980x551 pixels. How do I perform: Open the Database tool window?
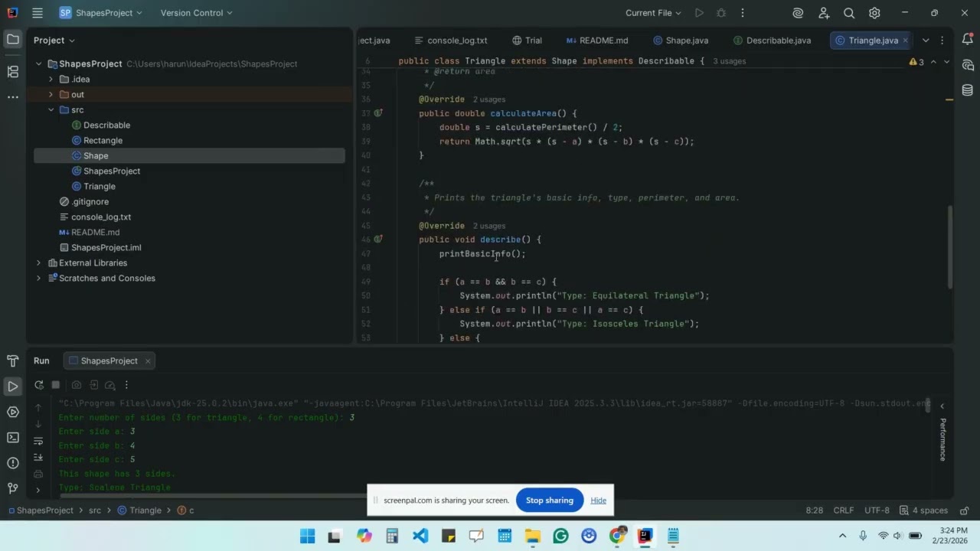pos(967,90)
